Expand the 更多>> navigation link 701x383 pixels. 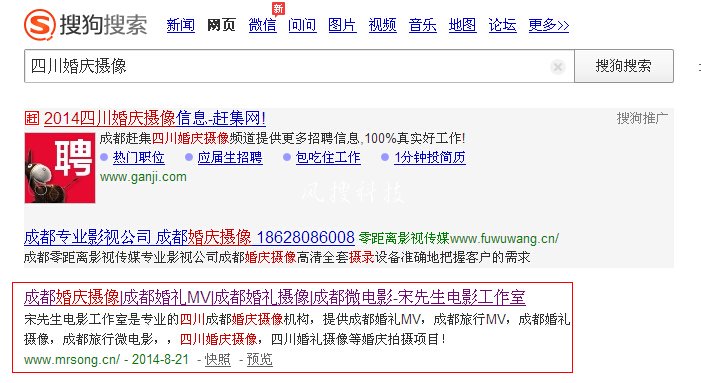click(549, 25)
